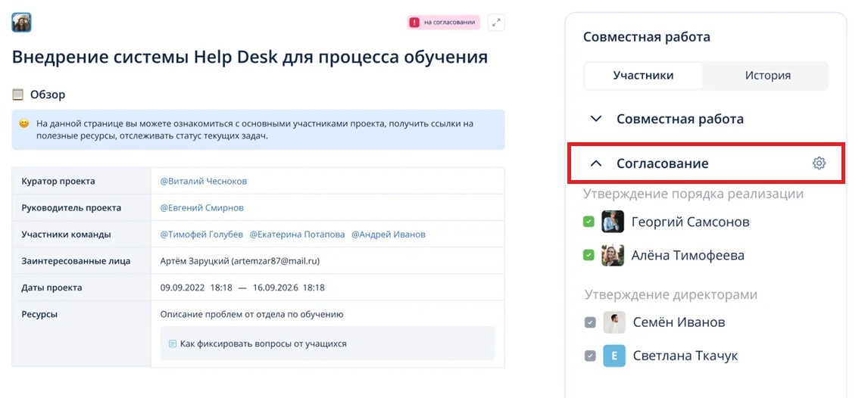The width and height of the screenshot is (868, 398).
Task: Collapse the Согласование section chevron
Action: point(596,163)
